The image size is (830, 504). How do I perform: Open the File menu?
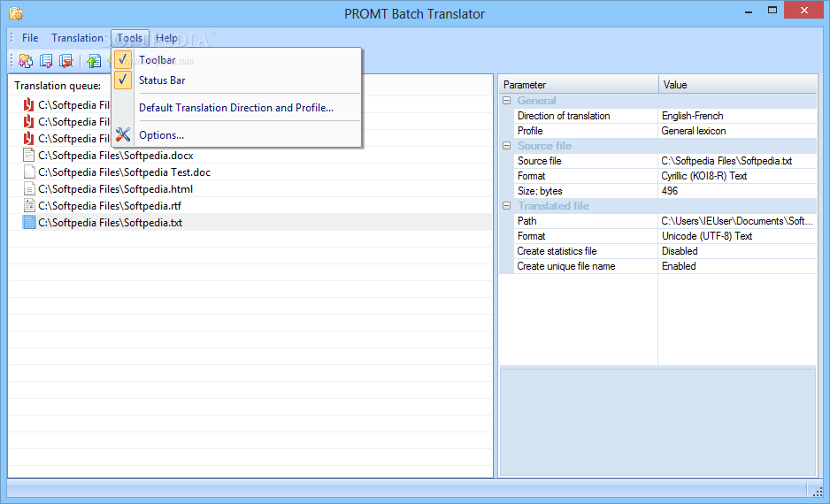[30, 38]
